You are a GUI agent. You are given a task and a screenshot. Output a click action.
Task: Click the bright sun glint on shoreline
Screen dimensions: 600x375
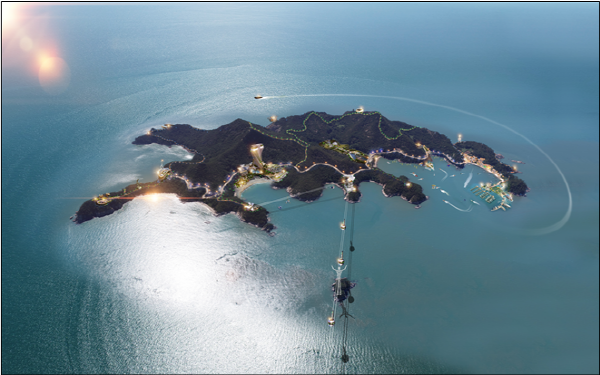point(152,197)
